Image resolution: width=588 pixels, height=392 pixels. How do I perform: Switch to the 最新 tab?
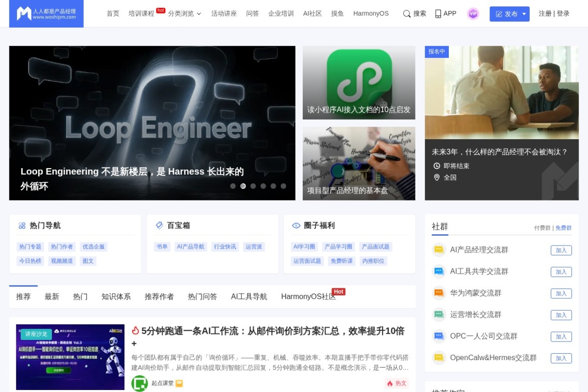[52, 296]
